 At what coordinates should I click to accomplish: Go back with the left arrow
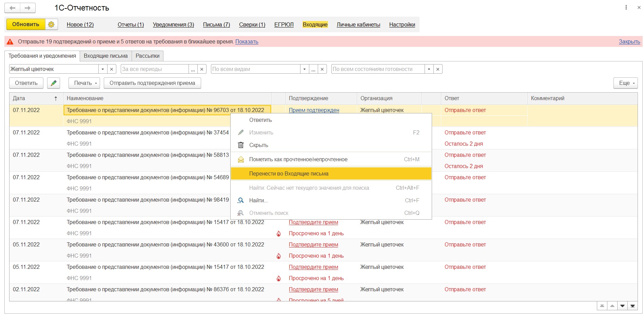tap(13, 8)
